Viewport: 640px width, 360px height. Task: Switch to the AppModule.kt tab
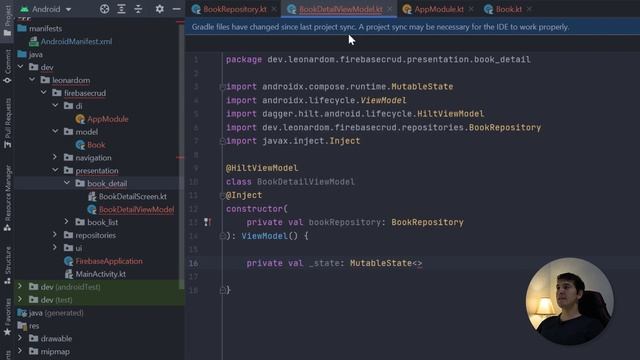pos(434,9)
